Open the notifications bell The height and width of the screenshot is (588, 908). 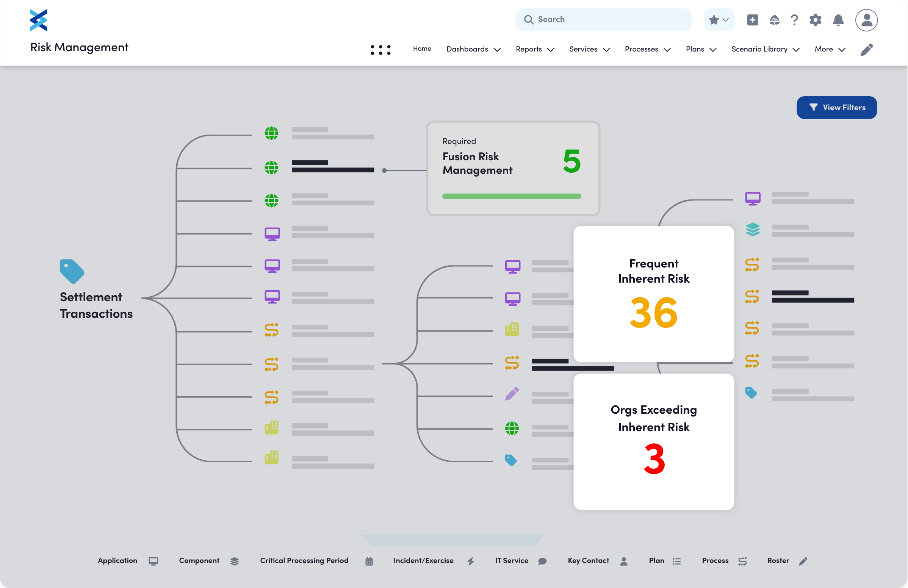tap(838, 20)
